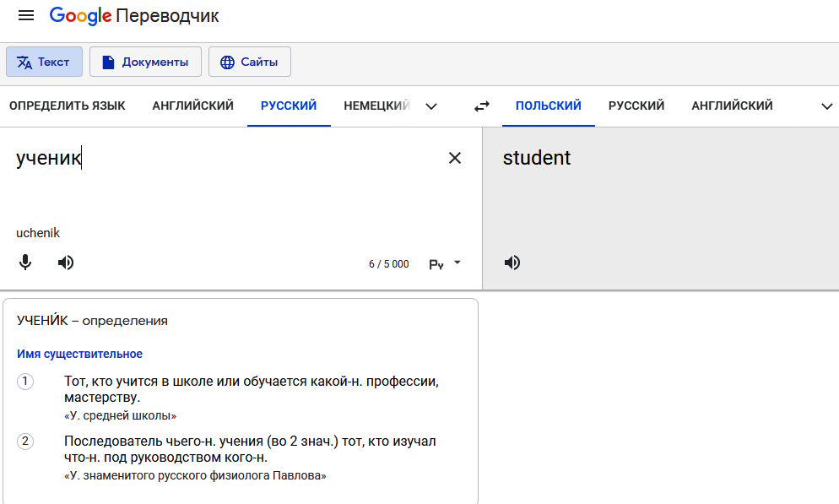Select Русский as the source language
Screen dimensions: 839x504
[289, 106]
